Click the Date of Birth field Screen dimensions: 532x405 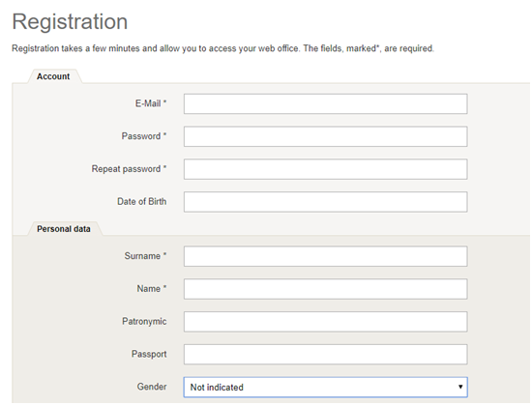pos(325,202)
